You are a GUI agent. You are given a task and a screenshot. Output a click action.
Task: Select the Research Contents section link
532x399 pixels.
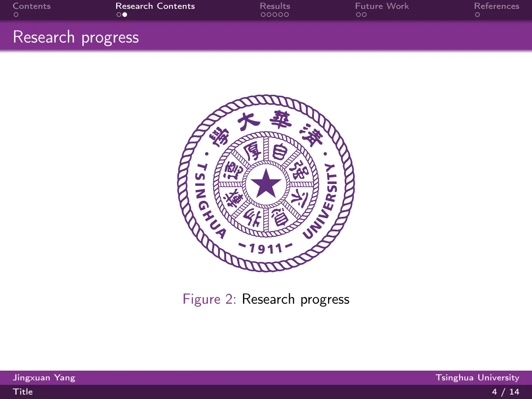coord(155,6)
